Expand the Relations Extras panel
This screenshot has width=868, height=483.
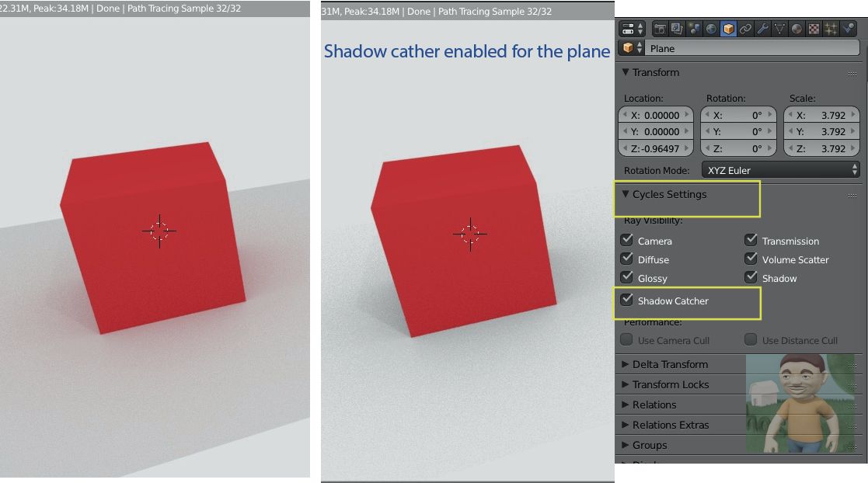pyautogui.click(x=625, y=424)
